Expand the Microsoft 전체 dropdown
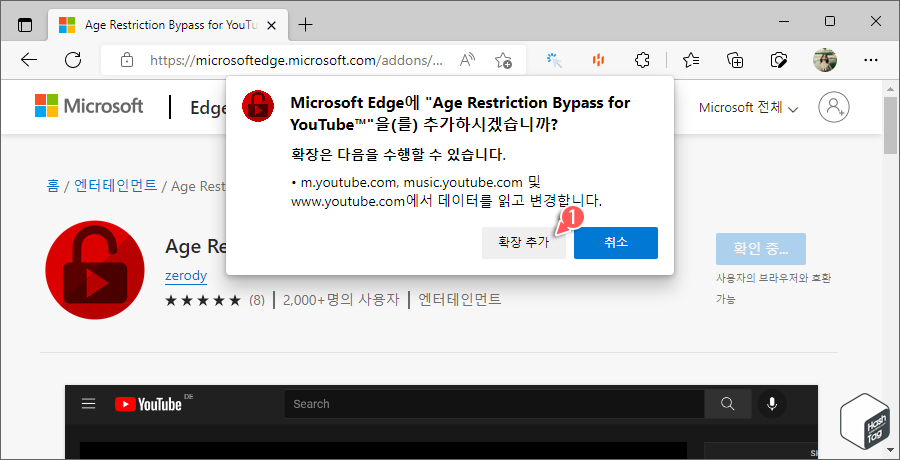 [748, 107]
